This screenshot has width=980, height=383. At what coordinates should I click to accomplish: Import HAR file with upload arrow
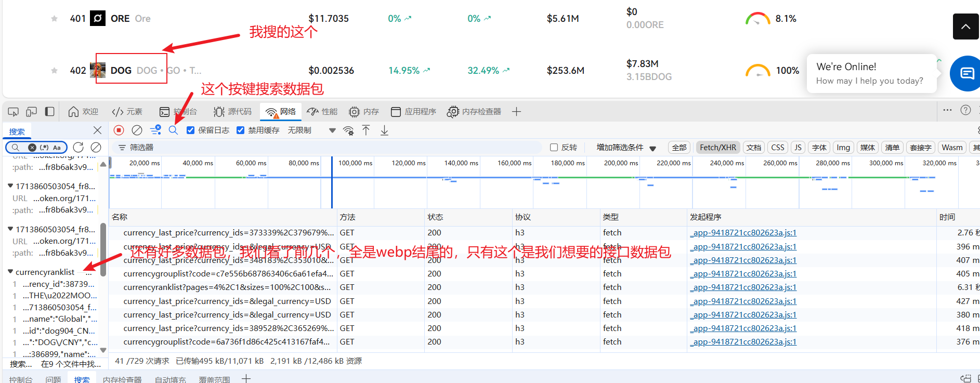click(x=366, y=130)
